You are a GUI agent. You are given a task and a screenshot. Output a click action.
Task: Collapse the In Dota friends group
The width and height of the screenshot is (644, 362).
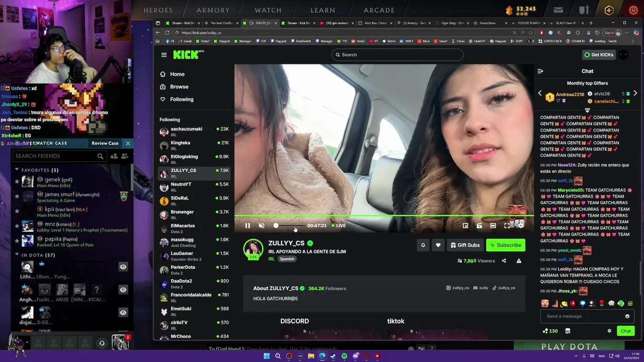click(17, 255)
